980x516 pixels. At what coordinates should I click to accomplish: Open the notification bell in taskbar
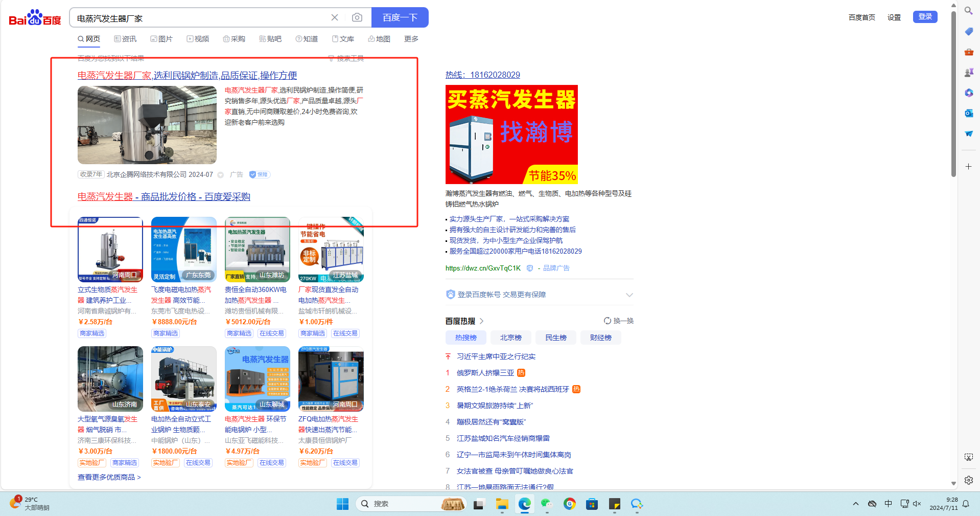[966, 504]
